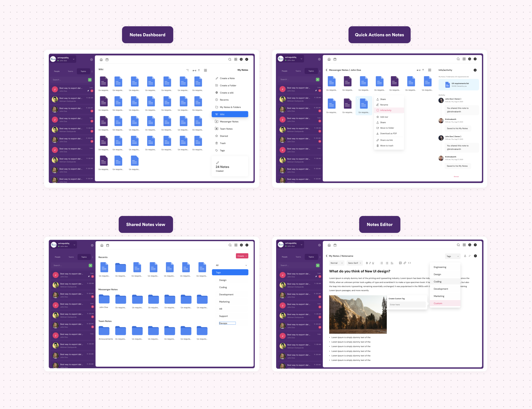Toggle italic formatting in Notes Editor
Screen dimensions: 532x409
pyautogui.click(x=370, y=263)
